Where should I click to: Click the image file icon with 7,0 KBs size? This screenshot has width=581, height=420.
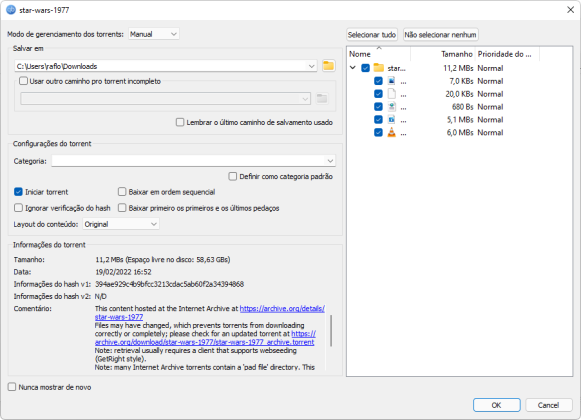point(391,81)
